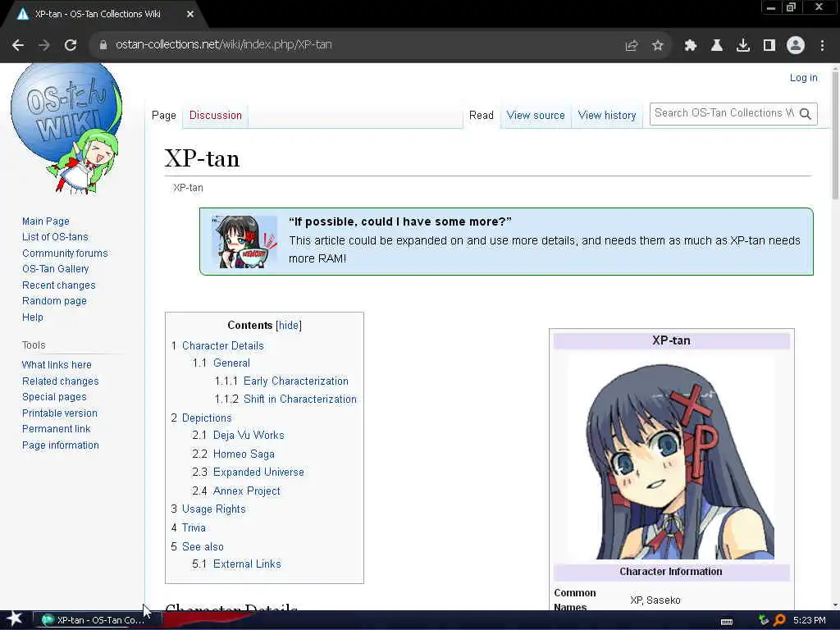
Task: Jump to Early Characterization section
Action: [x=295, y=381]
